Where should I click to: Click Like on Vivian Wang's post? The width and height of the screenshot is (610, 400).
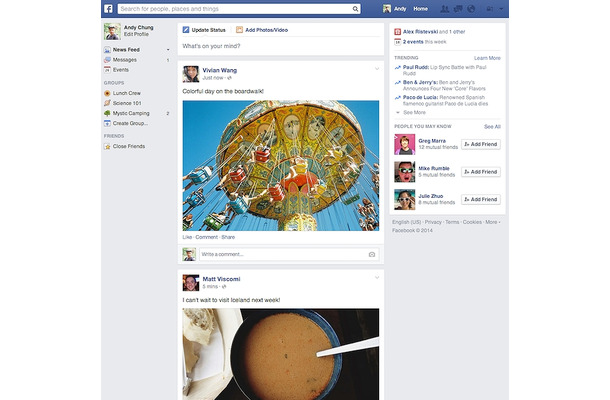click(x=187, y=237)
